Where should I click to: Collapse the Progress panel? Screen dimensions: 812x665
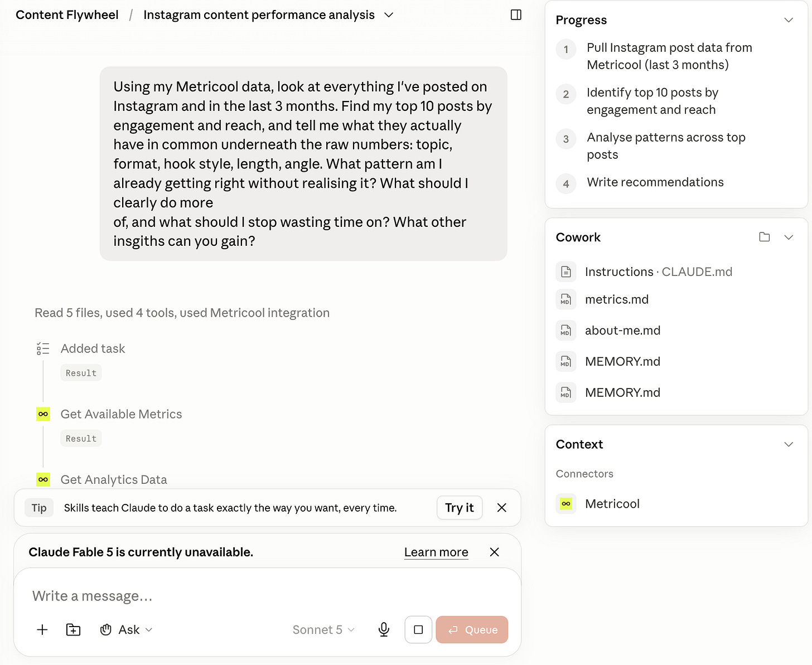(789, 20)
